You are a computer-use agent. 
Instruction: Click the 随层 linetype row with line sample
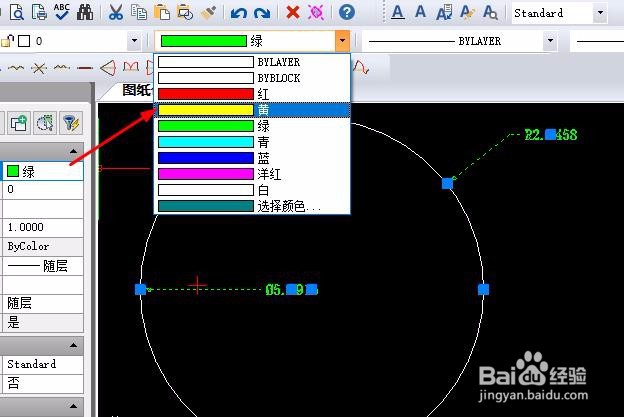pos(43,266)
